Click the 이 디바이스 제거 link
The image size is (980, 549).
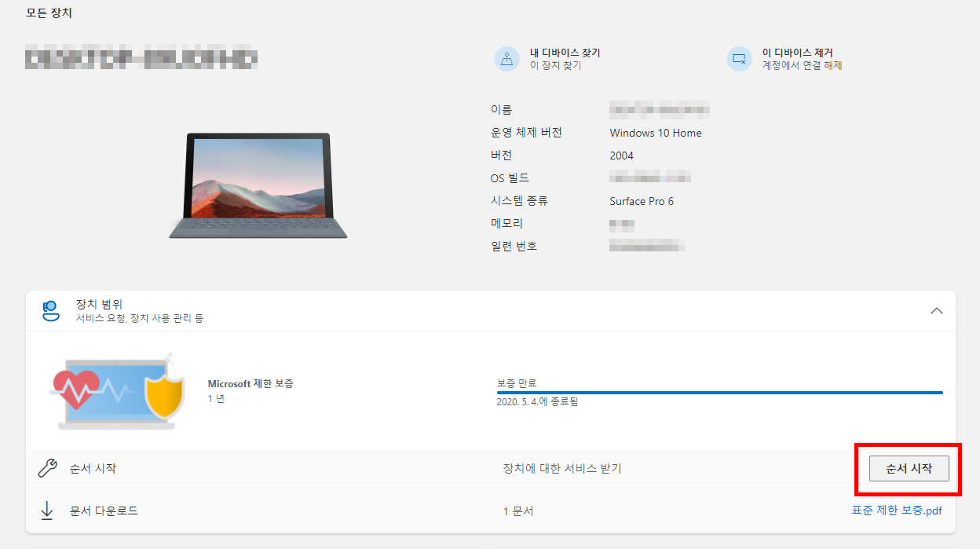[796, 53]
